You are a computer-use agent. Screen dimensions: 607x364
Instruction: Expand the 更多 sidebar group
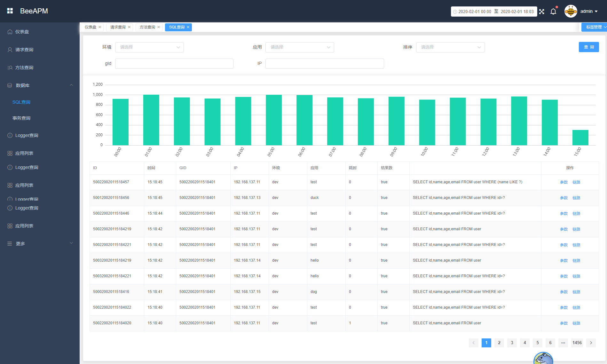click(x=40, y=243)
